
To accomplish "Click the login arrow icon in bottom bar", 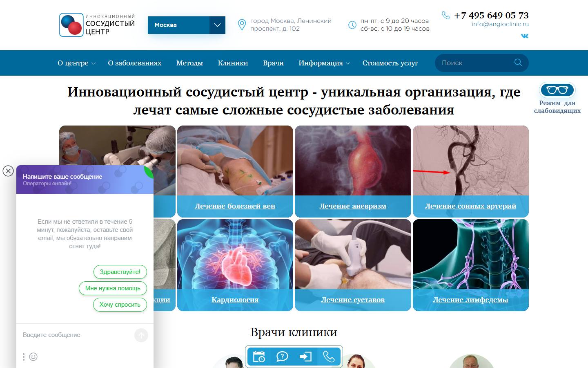I will 305,357.
